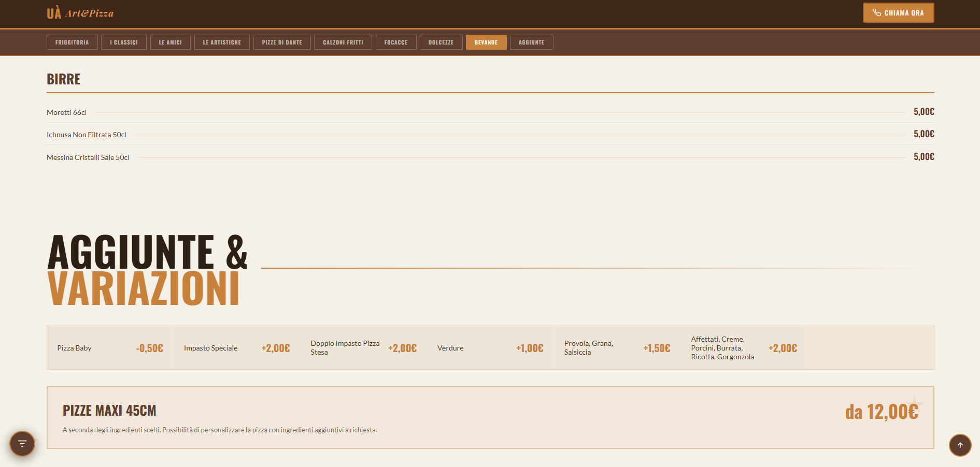The height and width of the screenshot is (467, 980).
Task: Select the PIZZE DI DANTE tab
Action: coord(282,42)
